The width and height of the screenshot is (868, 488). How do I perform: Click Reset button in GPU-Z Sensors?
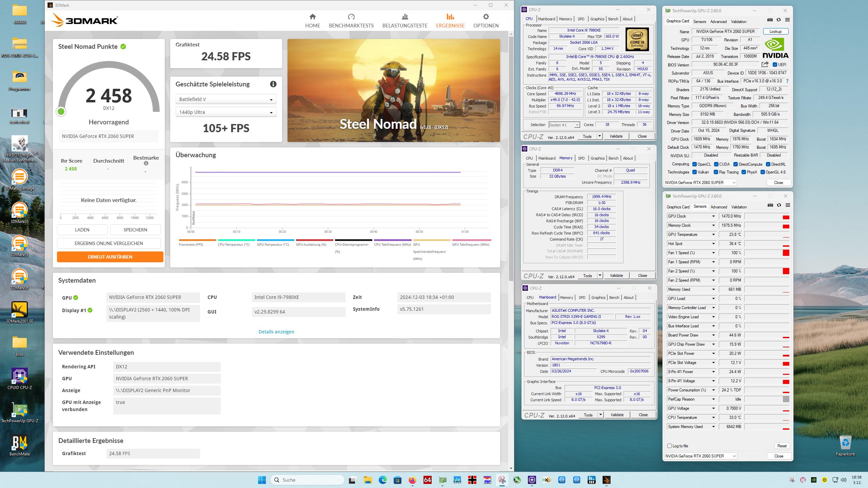click(782, 446)
